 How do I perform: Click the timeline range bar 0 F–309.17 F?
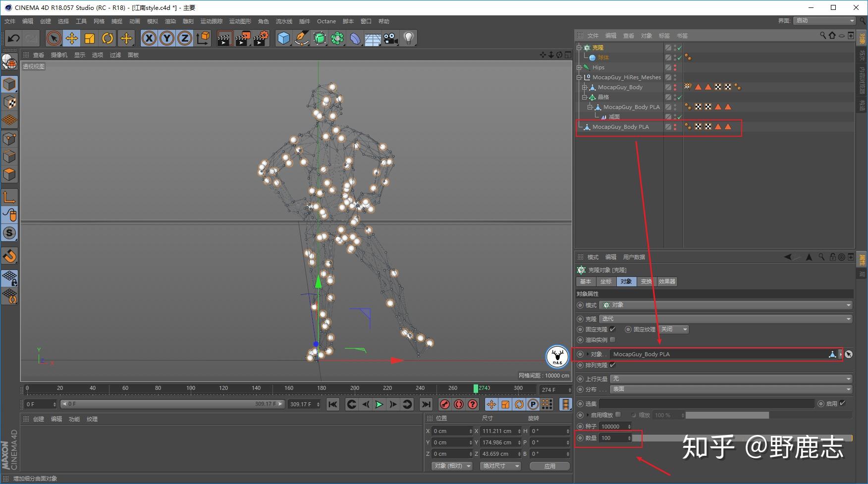coord(172,404)
